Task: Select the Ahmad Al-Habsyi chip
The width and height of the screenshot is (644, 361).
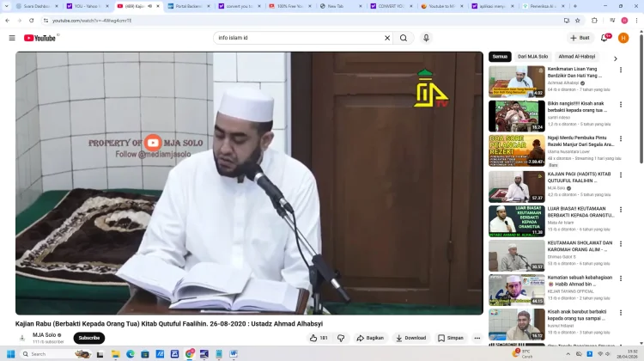Action: (x=576, y=57)
